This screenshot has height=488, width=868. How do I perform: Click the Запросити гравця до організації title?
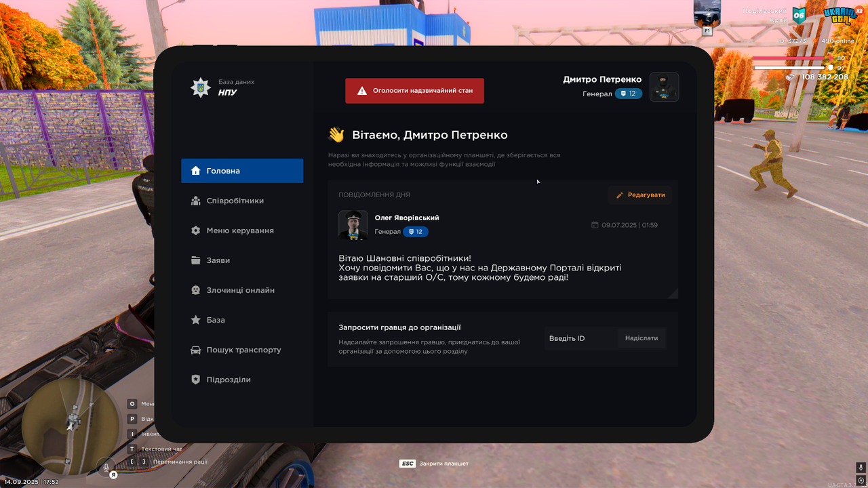(x=400, y=327)
